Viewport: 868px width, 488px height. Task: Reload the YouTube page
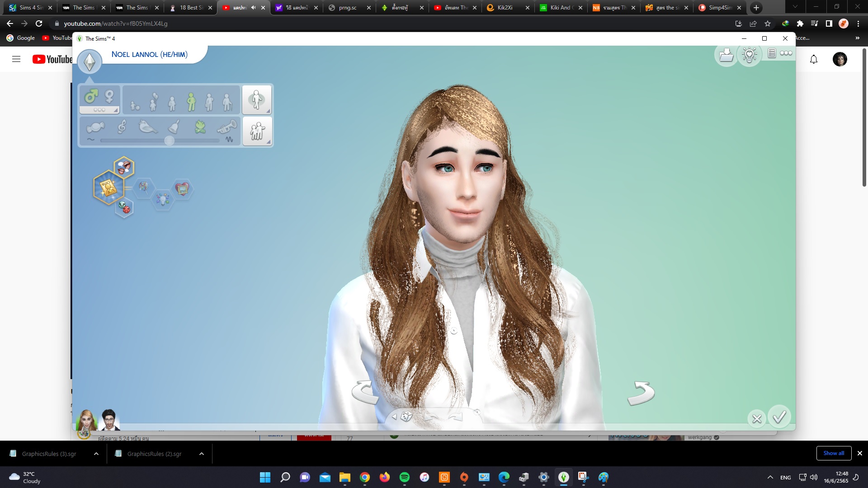pos(39,23)
